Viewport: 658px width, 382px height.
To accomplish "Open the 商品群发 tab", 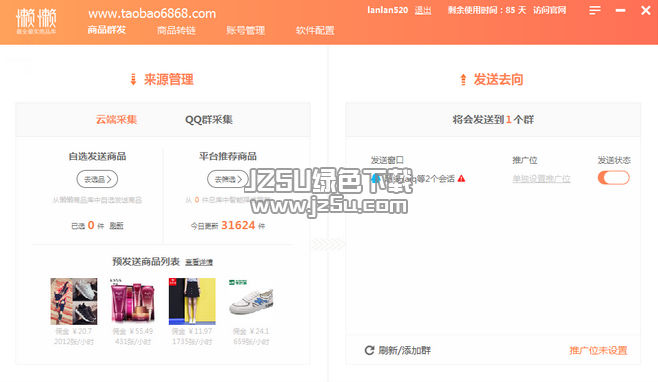I will point(107,30).
